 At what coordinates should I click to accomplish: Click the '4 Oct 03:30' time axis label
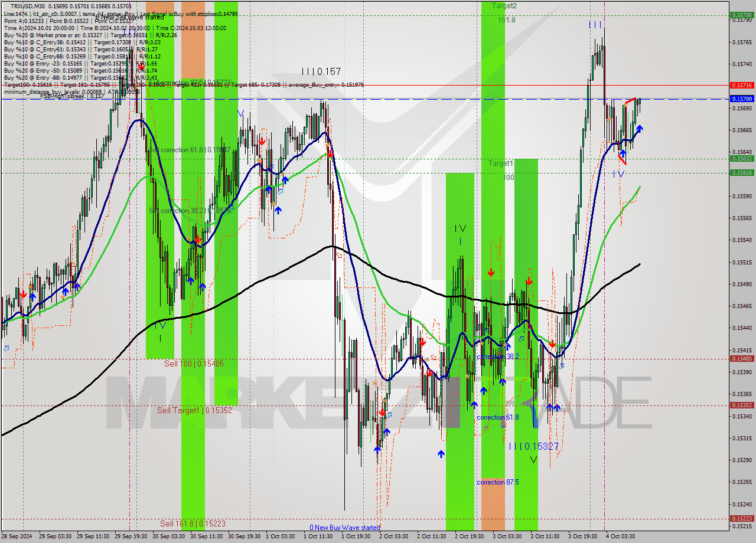click(x=620, y=537)
